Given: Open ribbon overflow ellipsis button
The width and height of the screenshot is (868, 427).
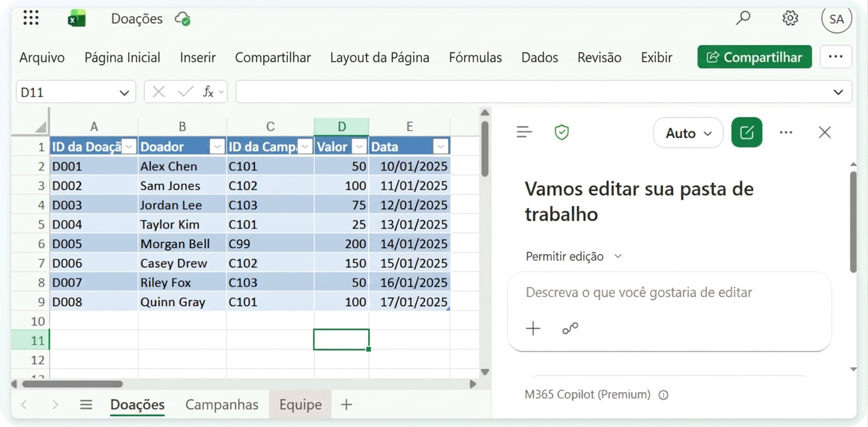Looking at the screenshot, I should pyautogui.click(x=836, y=57).
